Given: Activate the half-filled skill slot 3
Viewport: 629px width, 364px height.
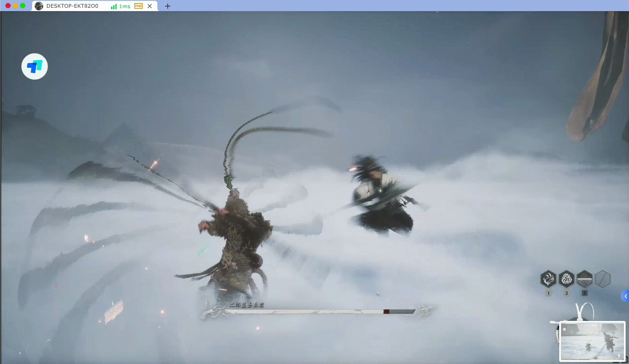Looking at the screenshot, I should 584,279.
